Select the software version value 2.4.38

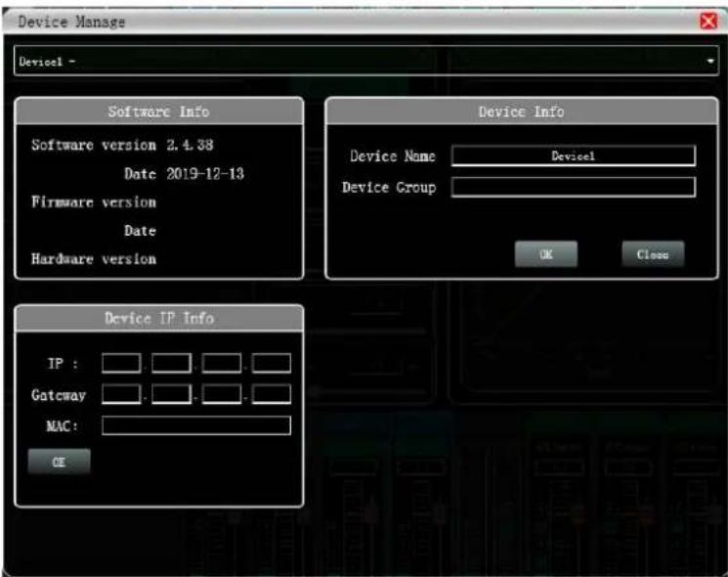[190, 145]
